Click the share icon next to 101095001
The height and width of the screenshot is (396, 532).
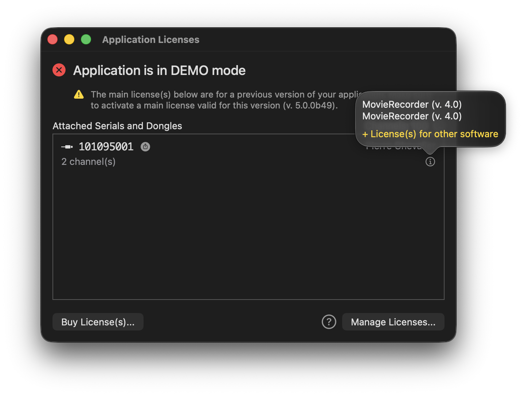pos(145,147)
